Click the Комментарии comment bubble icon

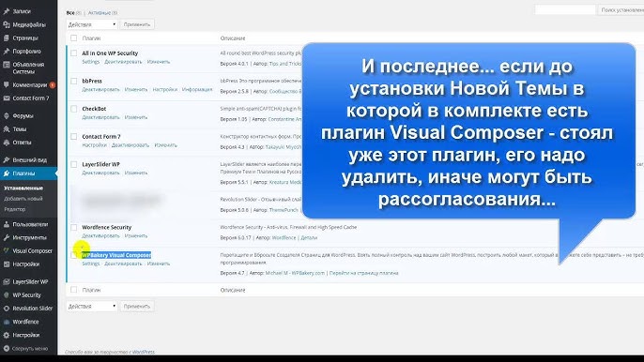click(7, 85)
